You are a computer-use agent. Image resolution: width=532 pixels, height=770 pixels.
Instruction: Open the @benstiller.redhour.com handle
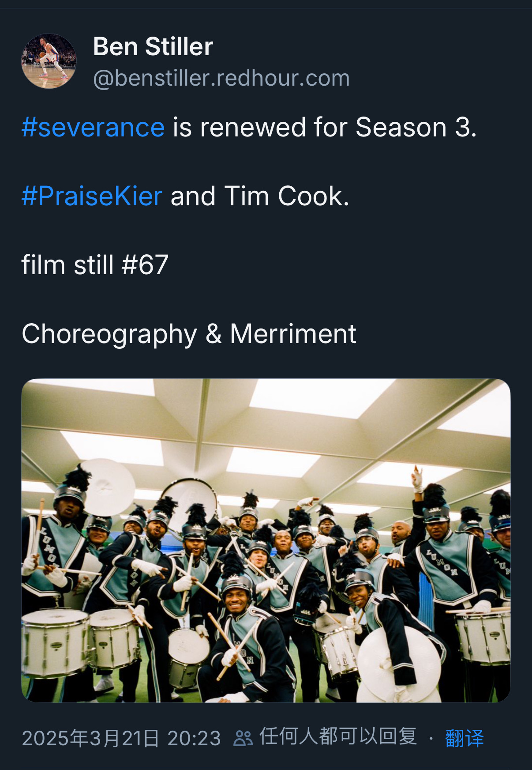[221, 78]
